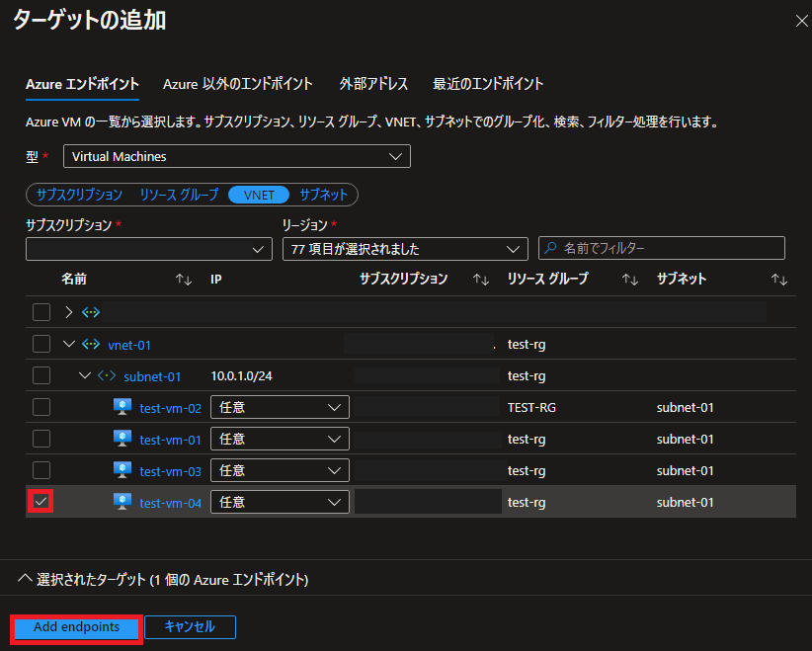This screenshot has width=812, height=651.
Task: Sort by 名前 column arrows
Action: click(184, 280)
